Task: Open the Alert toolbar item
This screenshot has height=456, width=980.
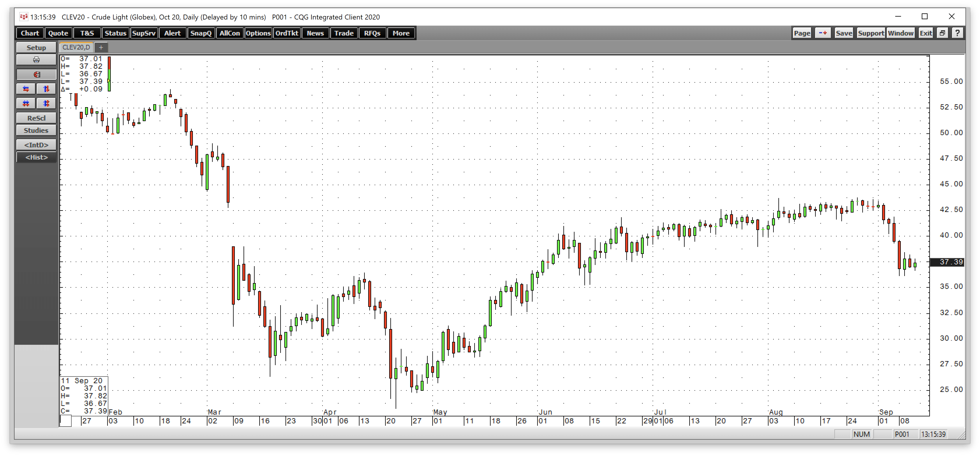Action: coord(172,33)
